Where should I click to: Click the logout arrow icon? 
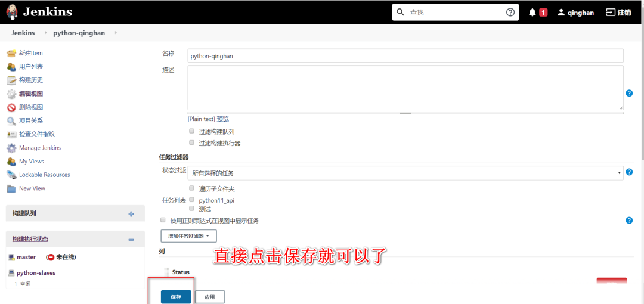pyautogui.click(x=611, y=13)
